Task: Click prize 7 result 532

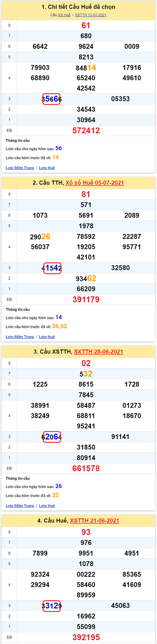Action: [86, 374]
